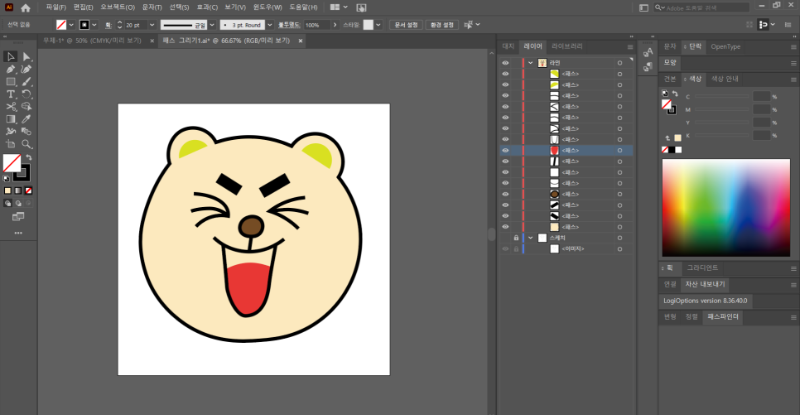Viewport: 800px width, 415px height.
Task: Swap fill and stroke in toolbar
Action: 29,157
